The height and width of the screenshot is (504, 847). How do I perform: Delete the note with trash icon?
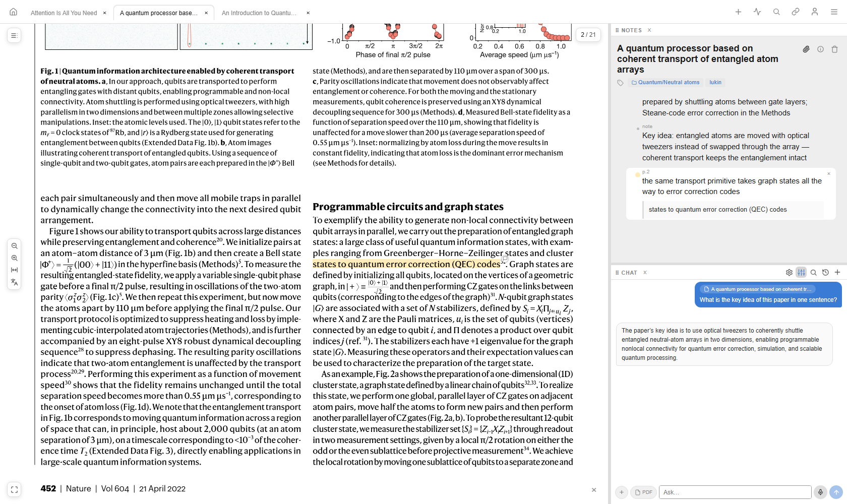[834, 49]
